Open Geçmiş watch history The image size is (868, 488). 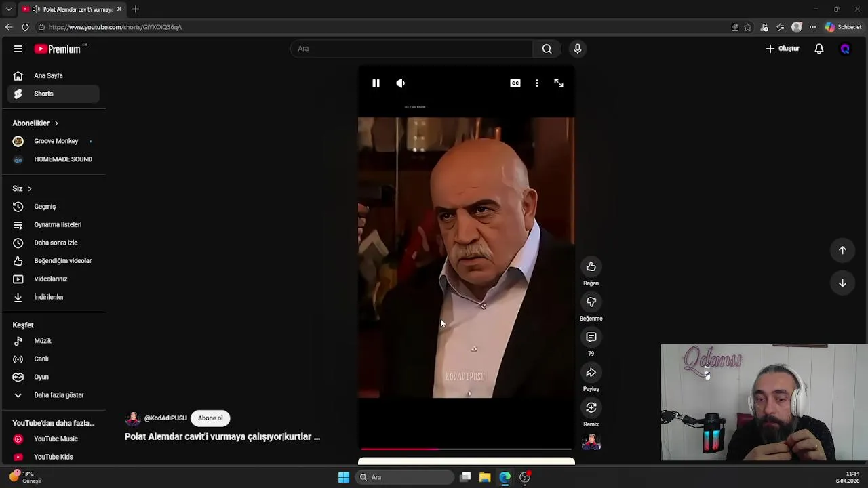53,207
